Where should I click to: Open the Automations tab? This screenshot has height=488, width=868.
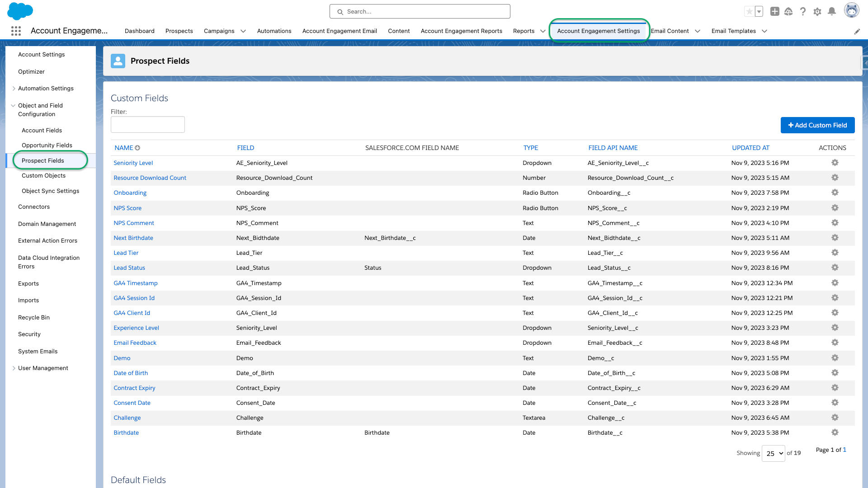coord(274,31)
